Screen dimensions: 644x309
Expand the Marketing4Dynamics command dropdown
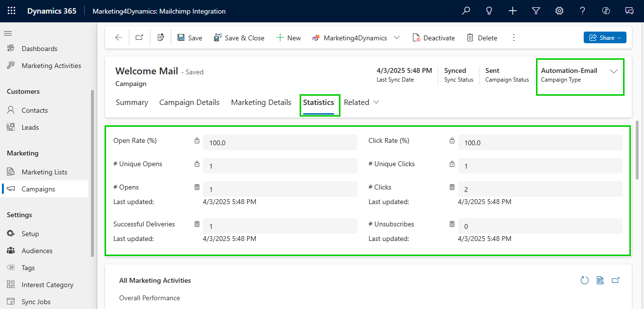pyautogui.click(x=396, y=37)
